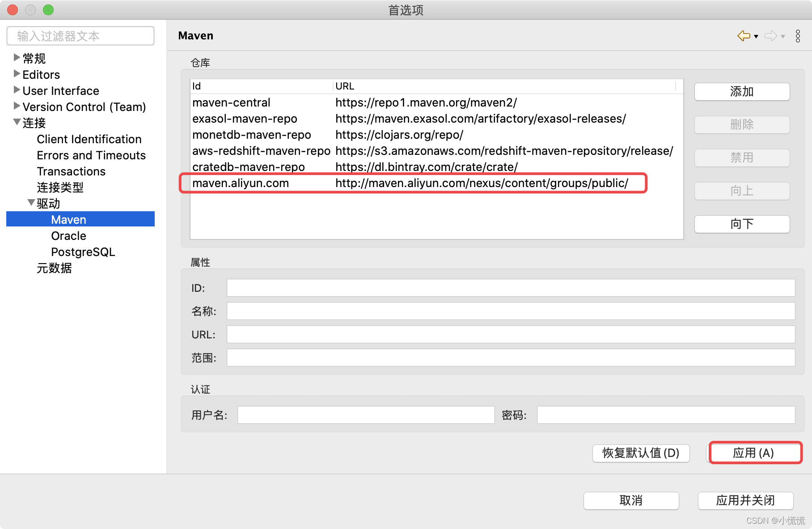812x529 pixels.
Task: Click the back navigation arrow icon
Action: (x=744, y=36)
